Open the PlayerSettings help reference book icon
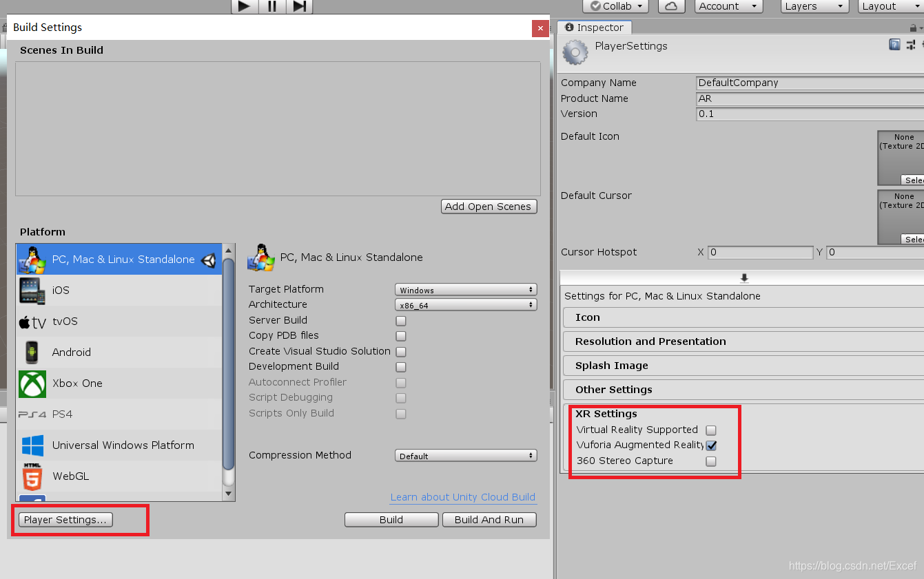The height and width of the screenshot is (579, 924). point(894,45)
